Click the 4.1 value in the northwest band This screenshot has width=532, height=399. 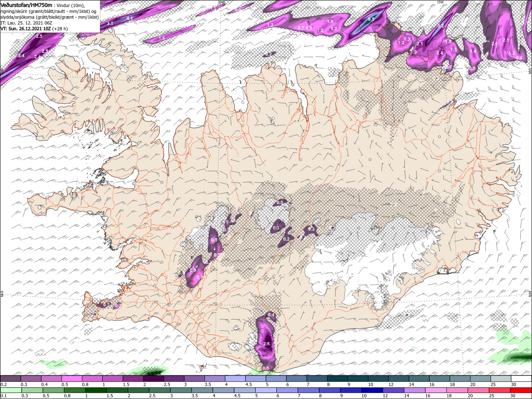click(129, 19)
